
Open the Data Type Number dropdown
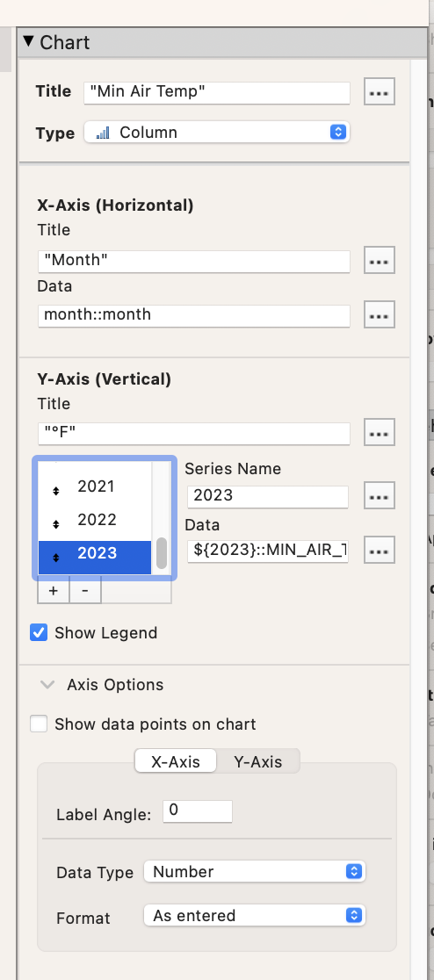pyautogui.click(x=255, y=871)
